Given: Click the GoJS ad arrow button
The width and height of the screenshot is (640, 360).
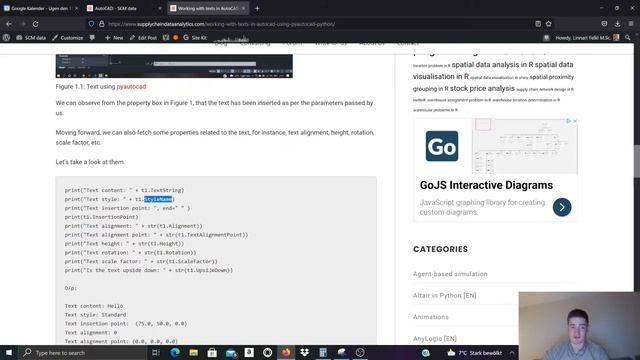Looking at the screenshot, I should point(562,207).
